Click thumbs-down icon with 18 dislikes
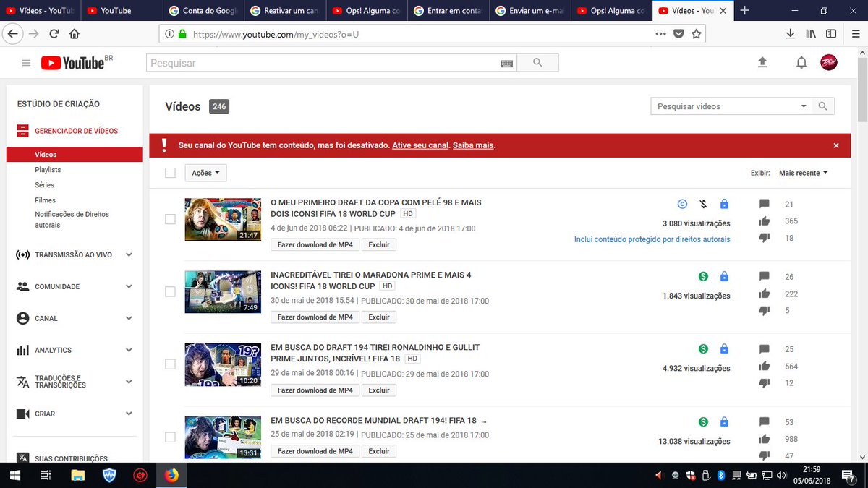 765,238
